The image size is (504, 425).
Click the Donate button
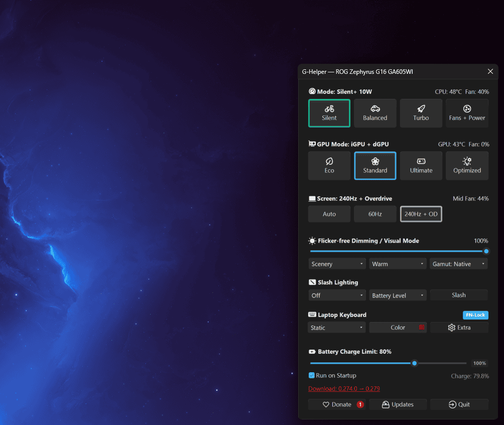coord(337,404)
